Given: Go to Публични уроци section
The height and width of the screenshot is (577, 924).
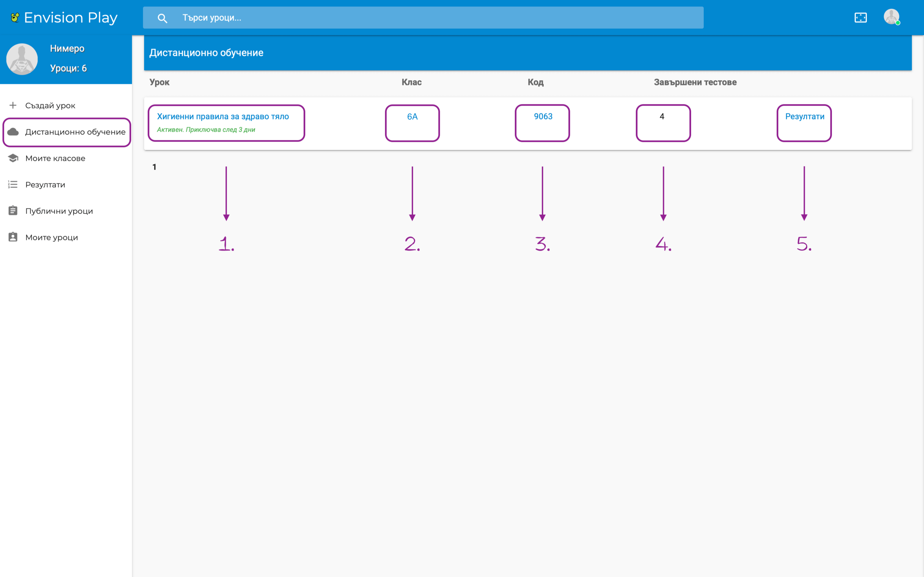Looking at the screenshot, I should 59,211.
